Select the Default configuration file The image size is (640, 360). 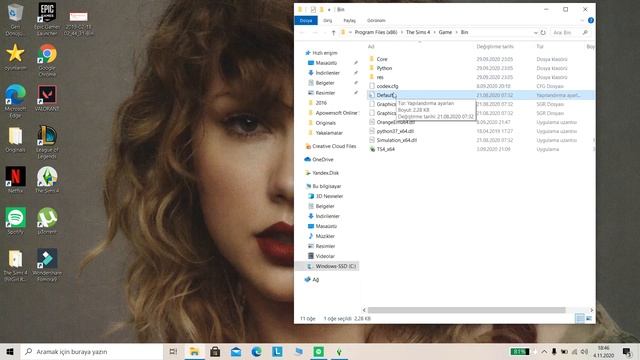[480, 95]
